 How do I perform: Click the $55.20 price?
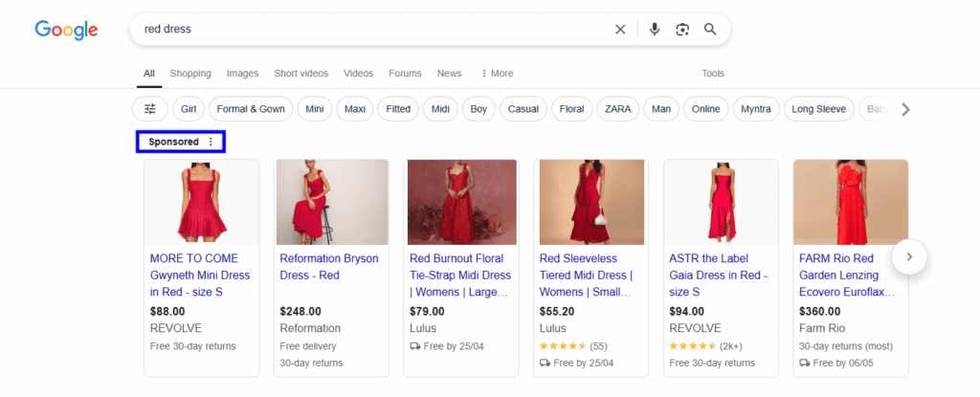pos(557,311)
